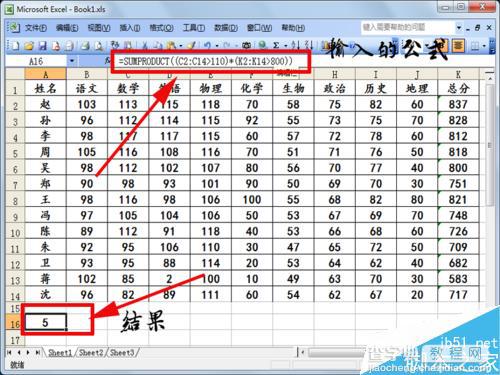Open the 工具(T) menu
Screen dimensions: 500x375
193,28
